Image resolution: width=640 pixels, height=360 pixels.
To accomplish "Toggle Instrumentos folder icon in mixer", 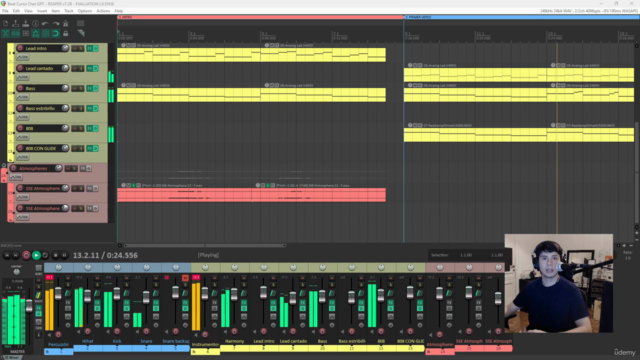I will click(x=195, y=351).
